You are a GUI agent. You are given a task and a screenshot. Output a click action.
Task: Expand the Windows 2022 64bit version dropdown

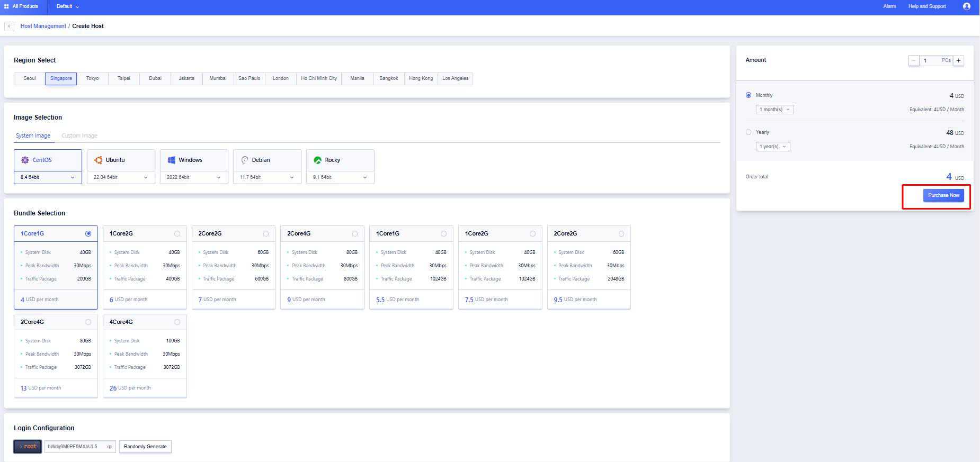click(x=194, y=177)
